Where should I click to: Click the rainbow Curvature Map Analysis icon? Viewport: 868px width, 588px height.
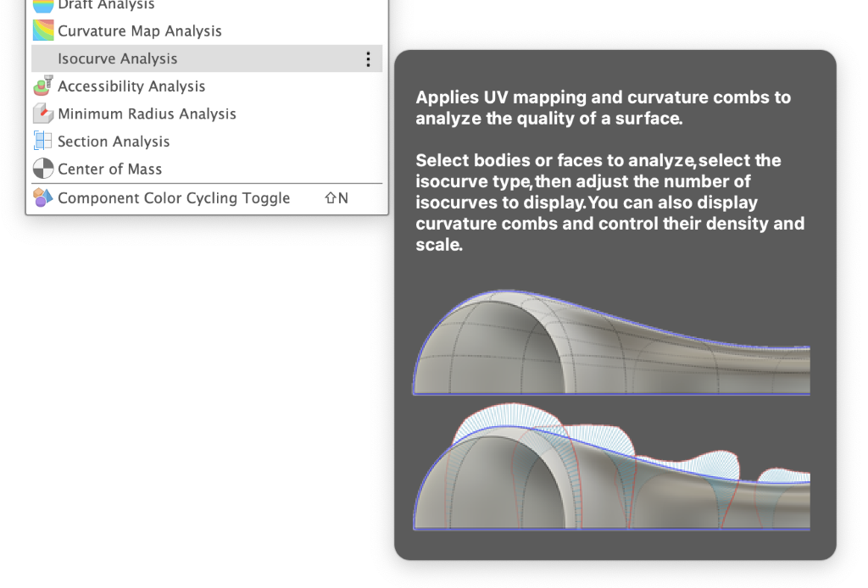43,31
